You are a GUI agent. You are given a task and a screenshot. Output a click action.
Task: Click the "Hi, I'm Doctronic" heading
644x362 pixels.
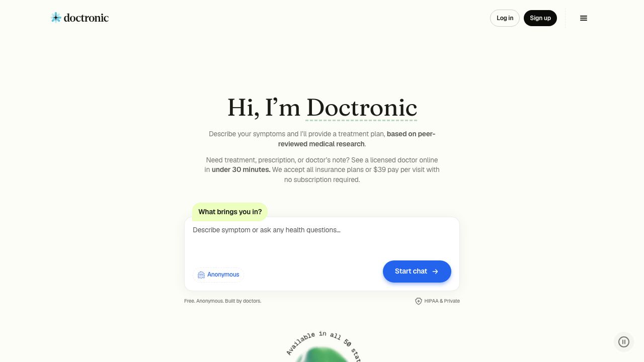322,108
